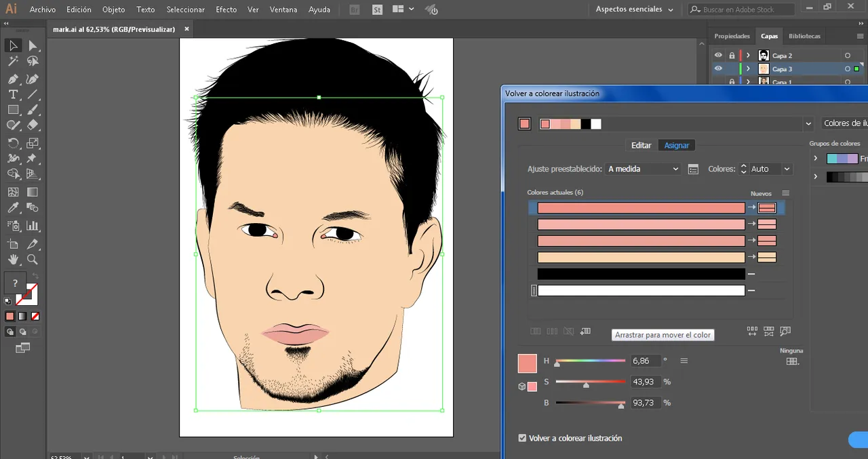
Task: Select the Rotate tool
Action: [x=13, y=143]
